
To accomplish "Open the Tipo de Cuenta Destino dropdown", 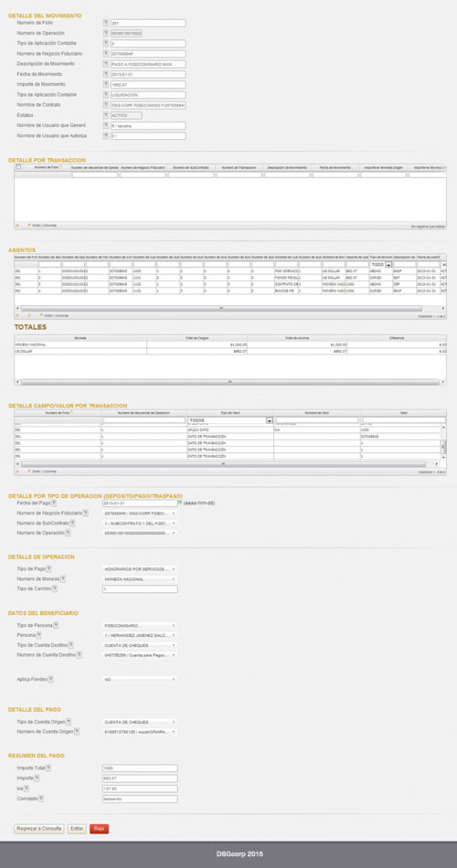I will coord(140,645).
